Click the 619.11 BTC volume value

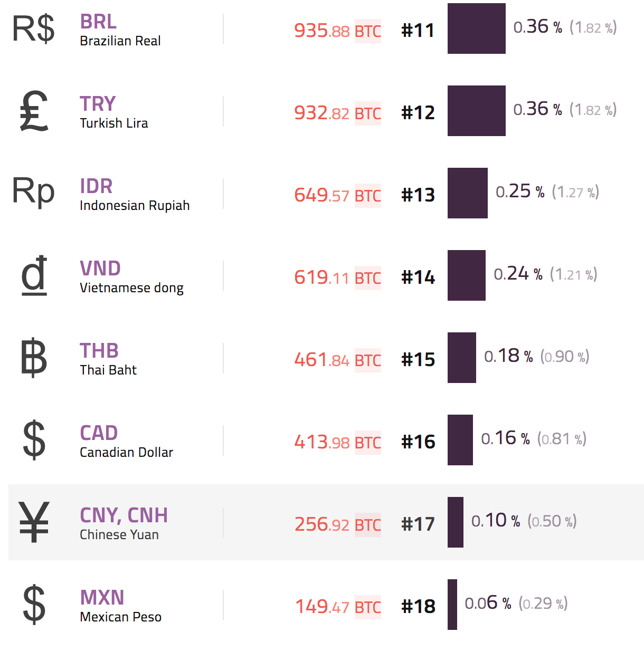point(337,277)
